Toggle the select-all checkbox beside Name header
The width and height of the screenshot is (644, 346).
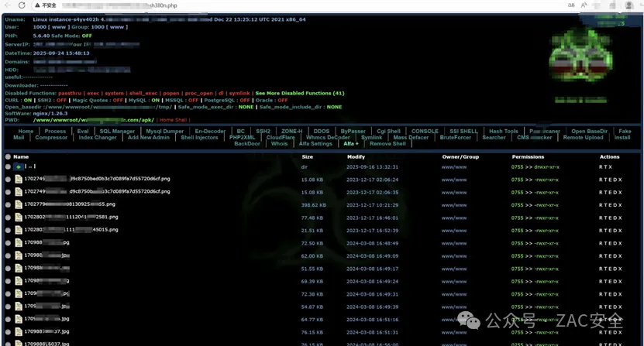[8, 157]
